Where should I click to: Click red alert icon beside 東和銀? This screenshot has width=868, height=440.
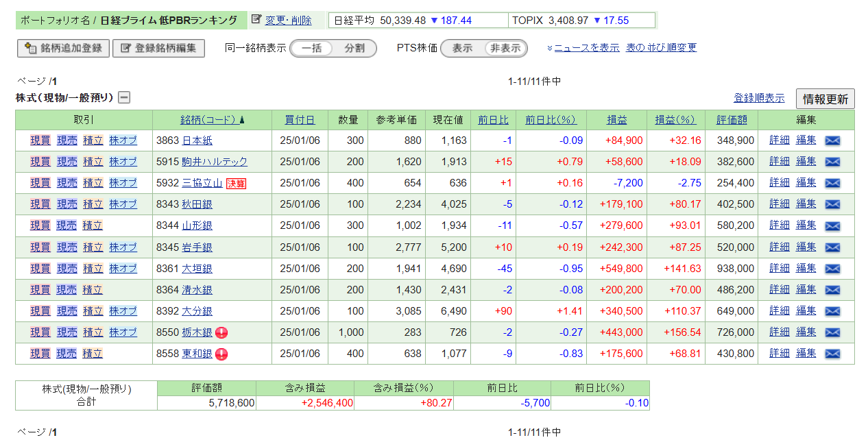click(x=221, y=354)
